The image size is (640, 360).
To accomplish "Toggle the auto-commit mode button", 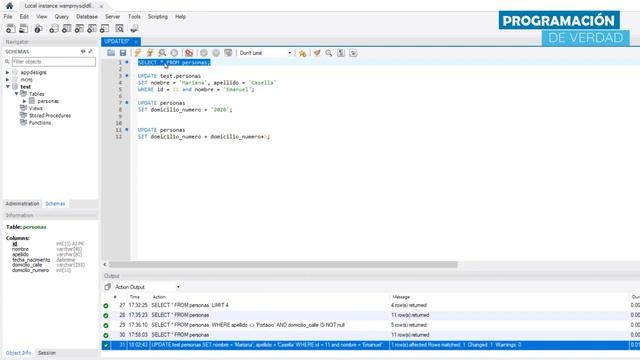I will coord(228,53).
